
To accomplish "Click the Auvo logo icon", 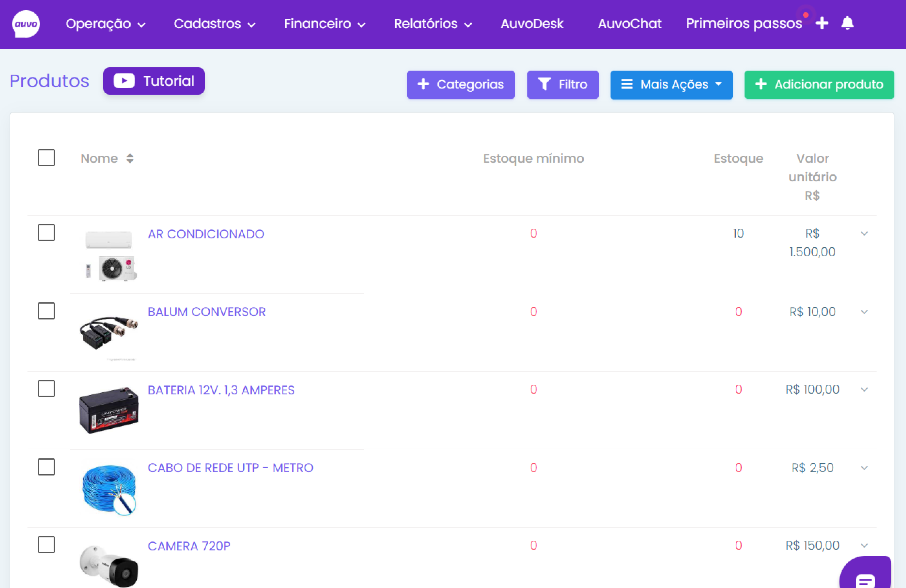I will 26,24.
